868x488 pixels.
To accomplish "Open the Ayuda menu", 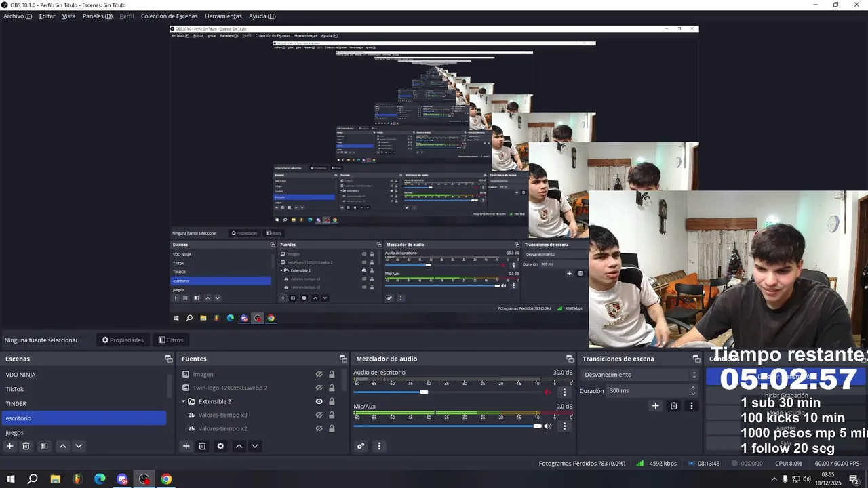I will (x=262, y=16).
